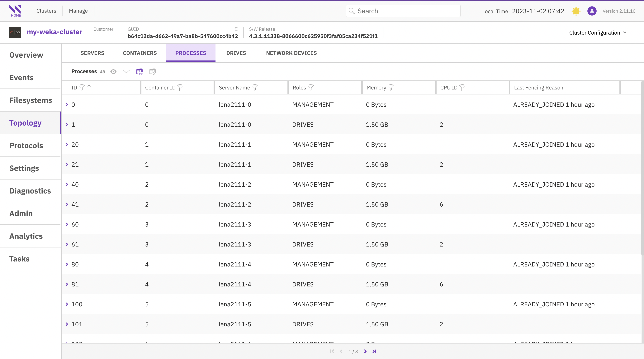
Task: Toggle light theme with the sun icon
Action: point(576,11)
